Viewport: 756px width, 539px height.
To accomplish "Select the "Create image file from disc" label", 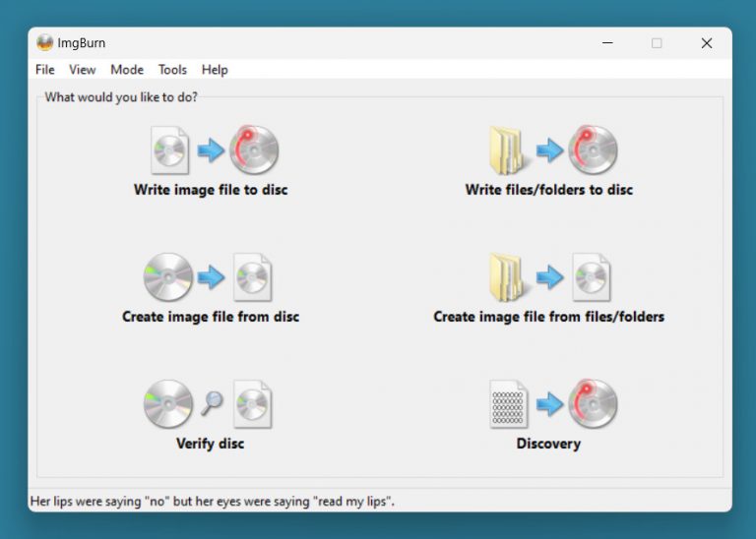I will [211, 317].
